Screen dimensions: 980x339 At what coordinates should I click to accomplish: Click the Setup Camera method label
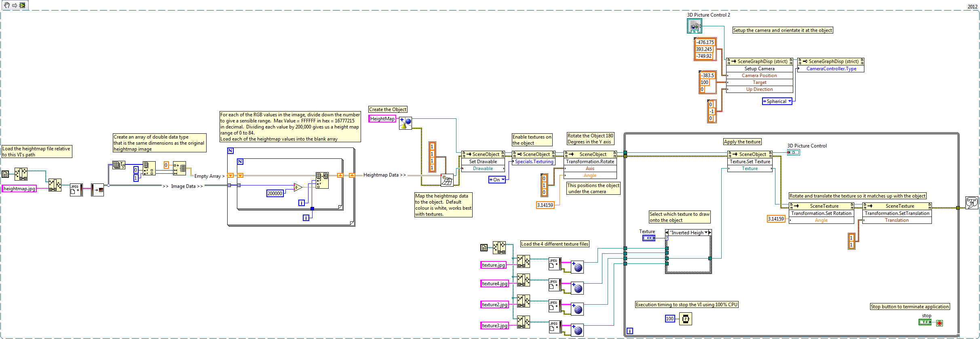pos(759,69)
